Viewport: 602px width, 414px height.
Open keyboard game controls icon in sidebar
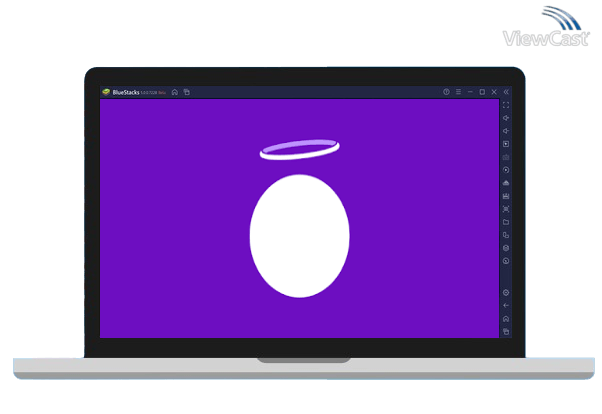coord(506,157)
